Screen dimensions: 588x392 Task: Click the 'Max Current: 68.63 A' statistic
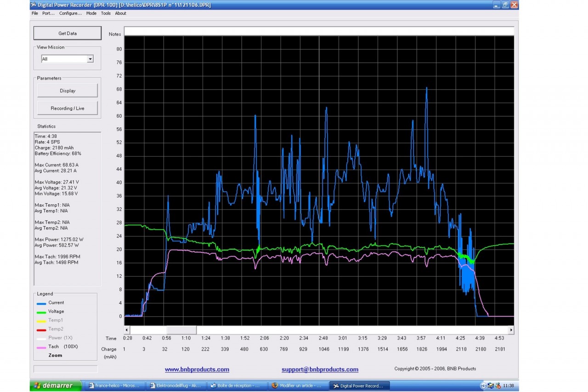click(x=57, y=165)
